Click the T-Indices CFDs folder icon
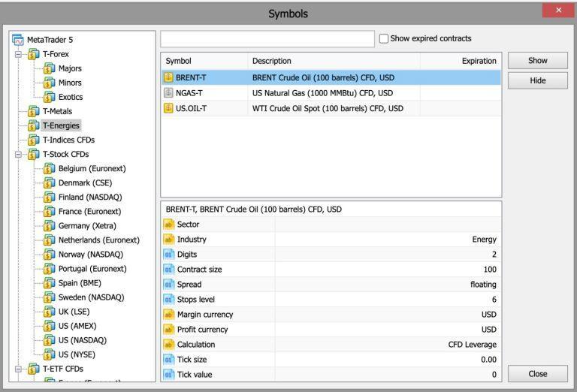 (34, 140)
